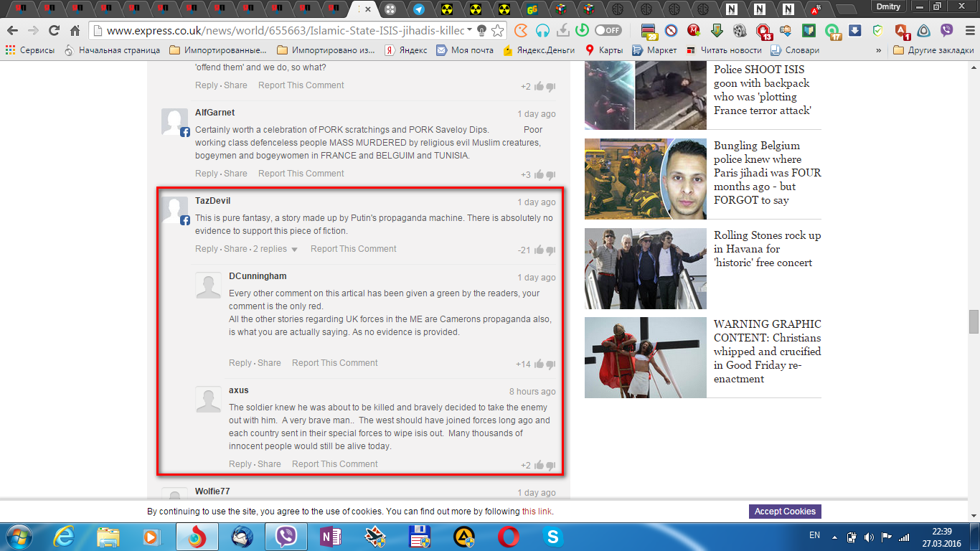Screen dimensions: 980x551
Task: Open TazDevil's commenter profile name
Action: coord(212,201)
